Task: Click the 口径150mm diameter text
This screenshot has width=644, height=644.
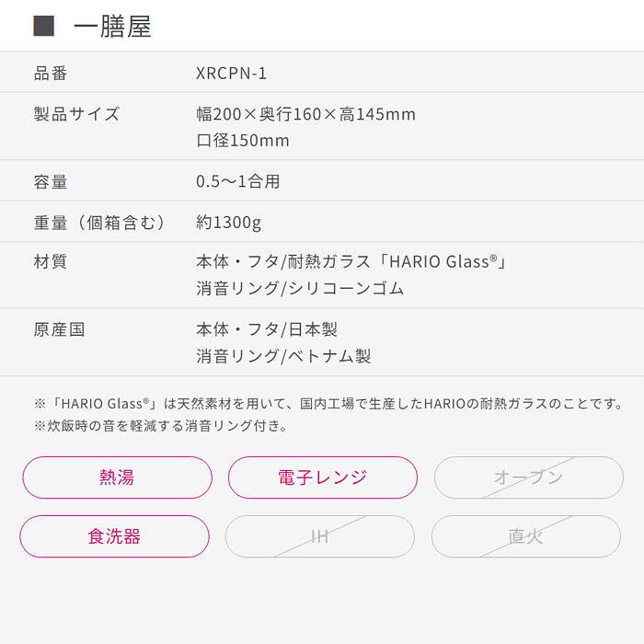Action: (x=243, y=141)
